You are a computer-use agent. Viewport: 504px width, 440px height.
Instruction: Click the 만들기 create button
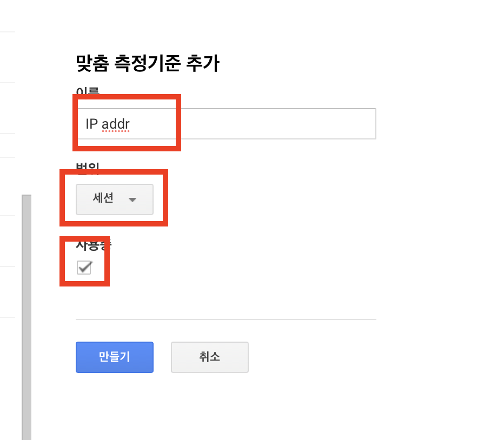[x=114, y=357]
